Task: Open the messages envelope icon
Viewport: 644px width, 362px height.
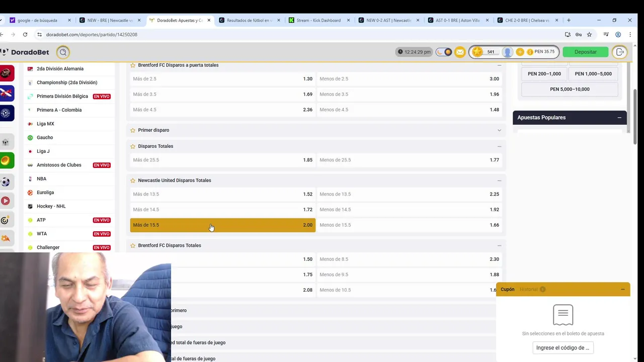Action: point(460,52)
